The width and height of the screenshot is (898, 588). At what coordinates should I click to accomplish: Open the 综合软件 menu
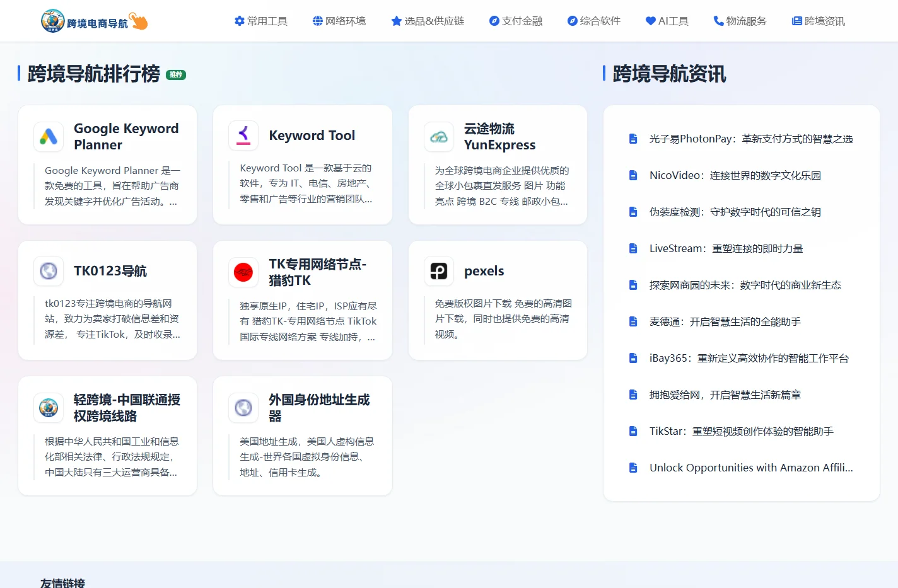pos(594,21)
